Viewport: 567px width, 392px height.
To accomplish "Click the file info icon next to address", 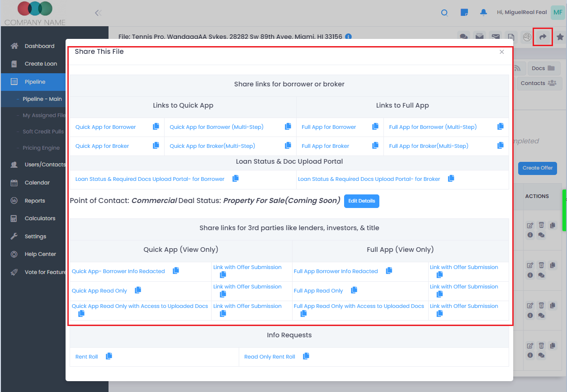I will [349, 37].
